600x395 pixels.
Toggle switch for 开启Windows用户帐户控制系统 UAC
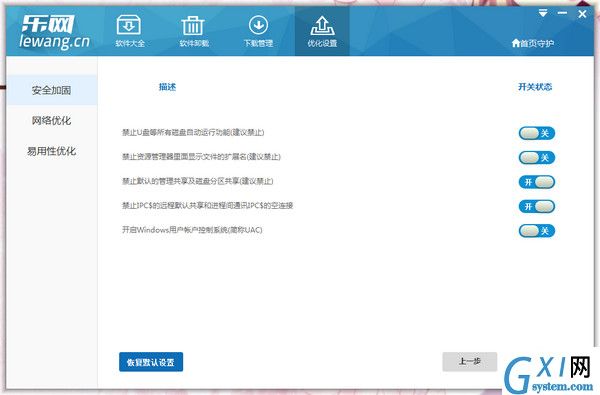[536, 231]
